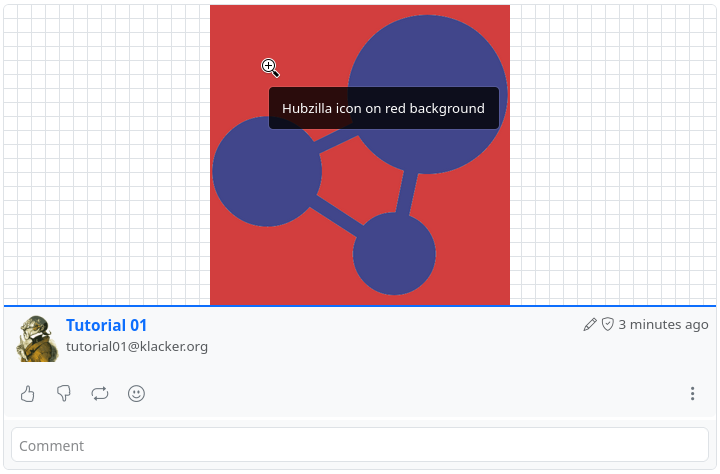Image resolution: width=720 pixels, height=474 pixels.
Task: Open the emoji reaction picker
Action: (137, 394)
